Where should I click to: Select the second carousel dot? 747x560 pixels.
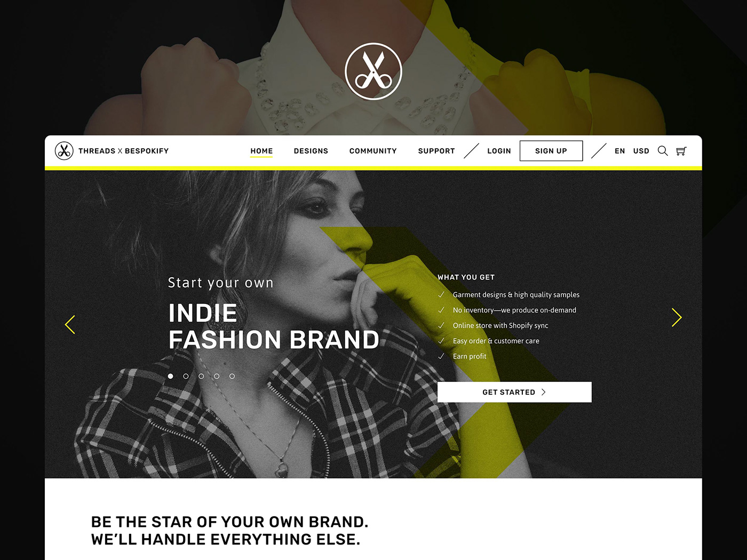click(x=186, y=376)
